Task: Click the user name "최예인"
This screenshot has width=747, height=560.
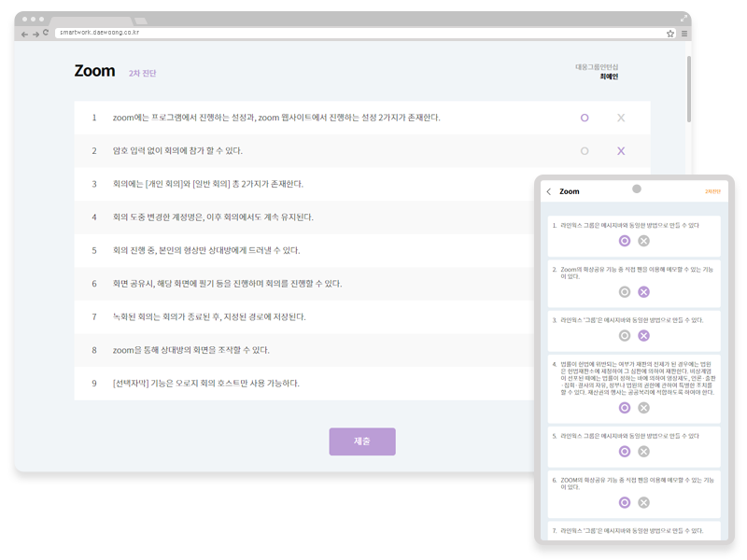Action: (609, 77)
